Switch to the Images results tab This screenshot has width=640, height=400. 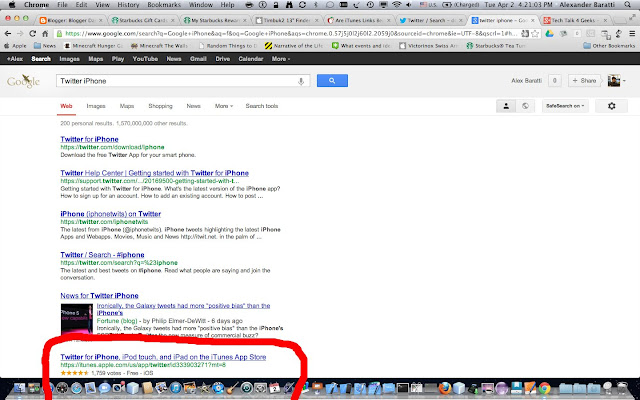(x=96, y=106)
